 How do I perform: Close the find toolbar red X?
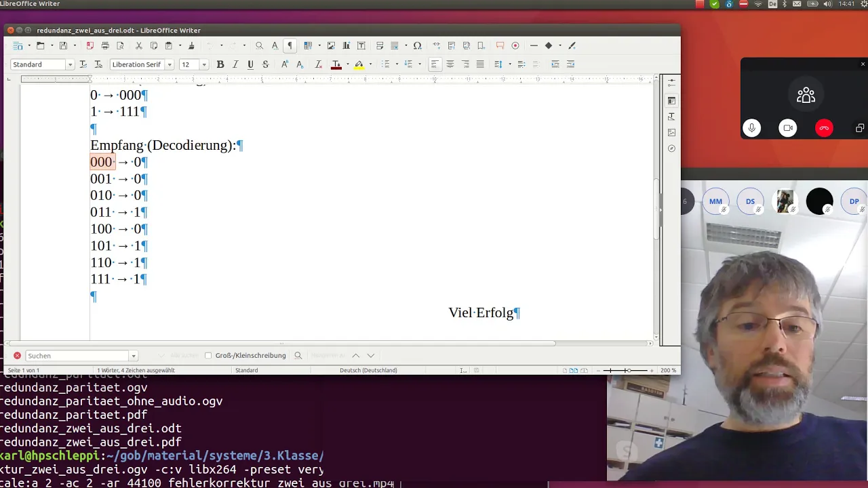pos(17,356)
